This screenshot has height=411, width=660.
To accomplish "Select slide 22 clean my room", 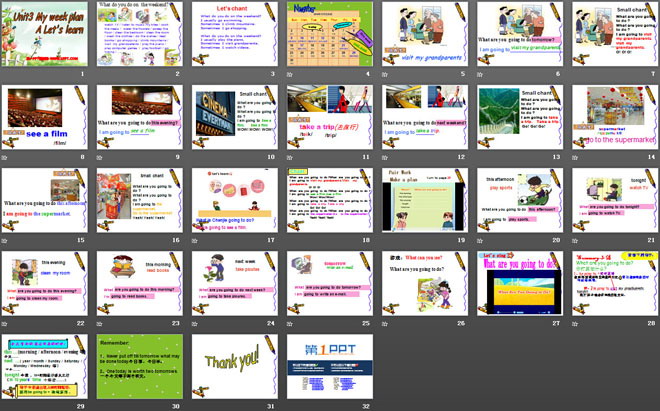I will coord(45,283).
